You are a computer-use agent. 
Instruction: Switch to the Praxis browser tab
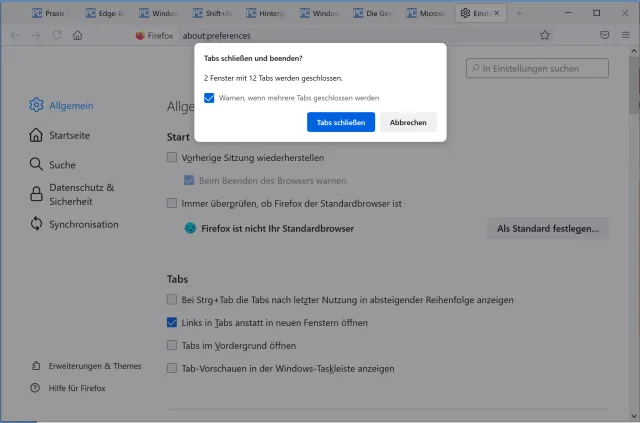[x=51, y=13]
